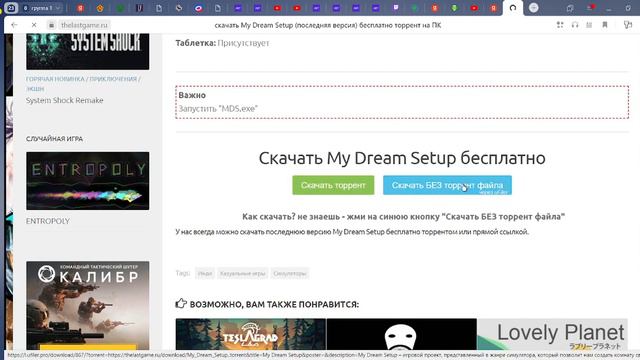Image resolution: width=640 pixels, height=360 pixels.
Task: Click the 'Запустить "MDS.exe"' instruction text
Action: click(x=218, y=109)
